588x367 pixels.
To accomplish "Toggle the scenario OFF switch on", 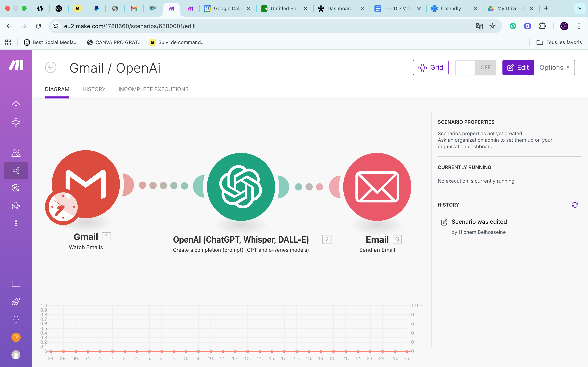I will (x=475, y=67).
